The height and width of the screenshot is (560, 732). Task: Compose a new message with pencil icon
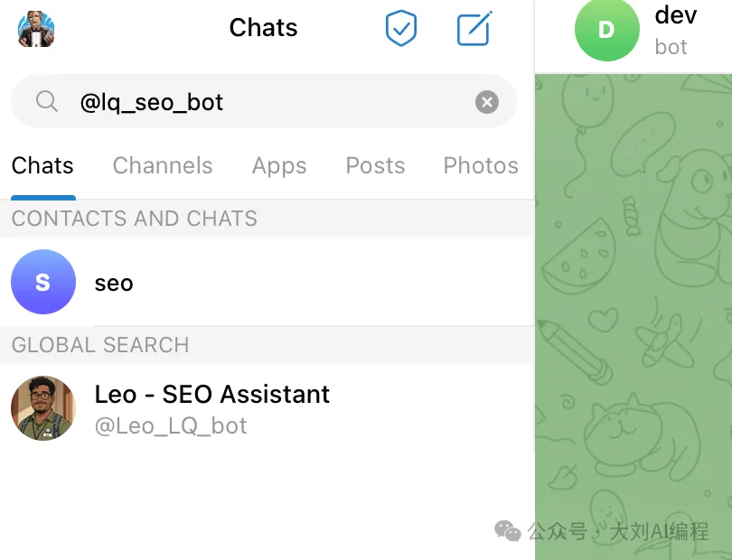coord(474,29)
